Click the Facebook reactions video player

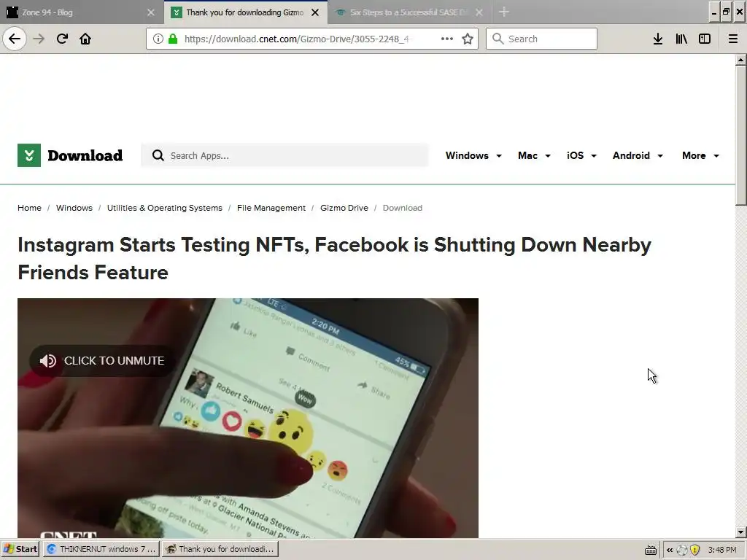point(248,418)
